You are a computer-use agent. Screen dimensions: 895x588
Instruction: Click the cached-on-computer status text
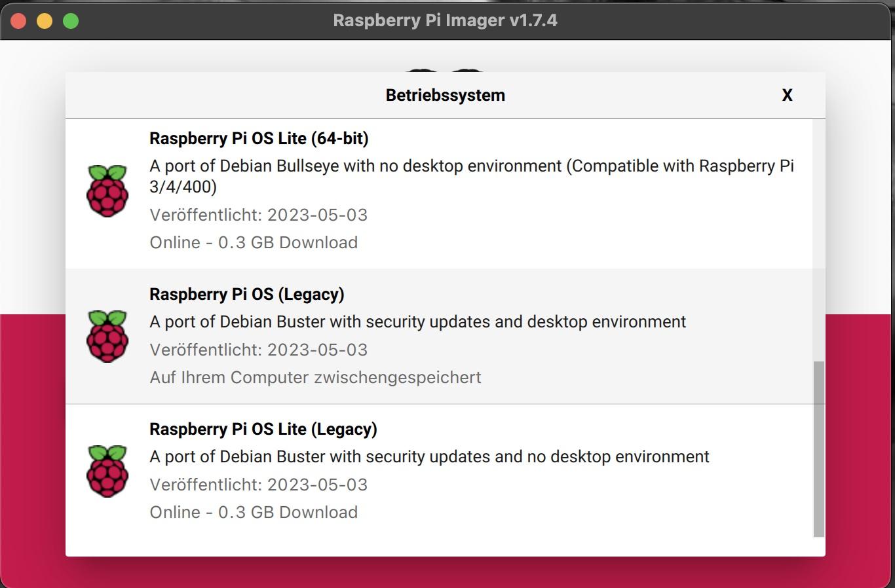point(315,377)
